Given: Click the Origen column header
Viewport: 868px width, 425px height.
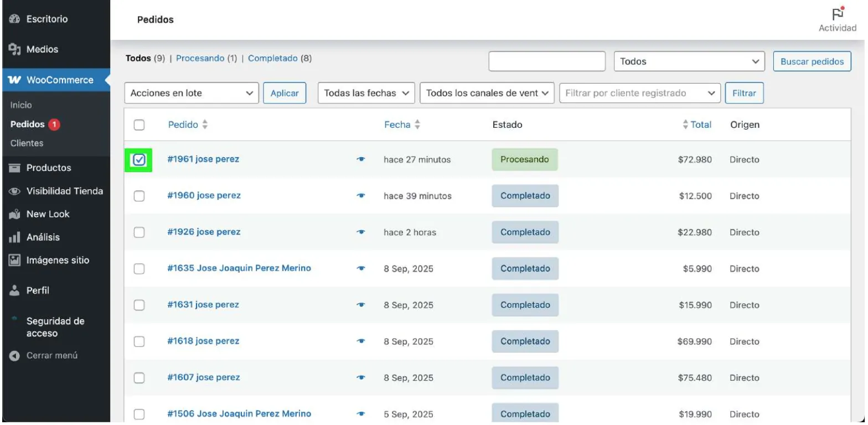Looking at the screenshot, I should (745, 125).
